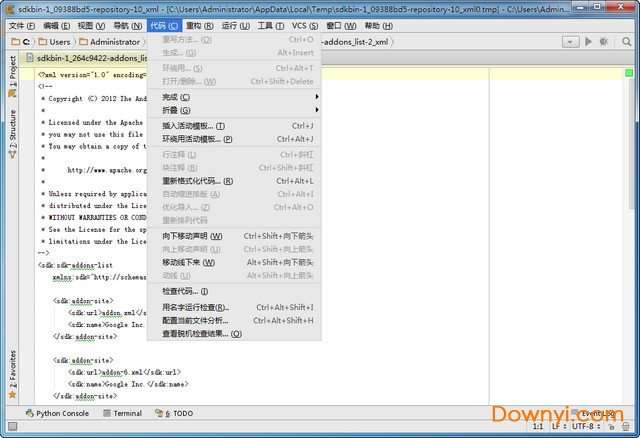
Task: Click the lock read-only toggle in status bar
Action: click(611, 427)
